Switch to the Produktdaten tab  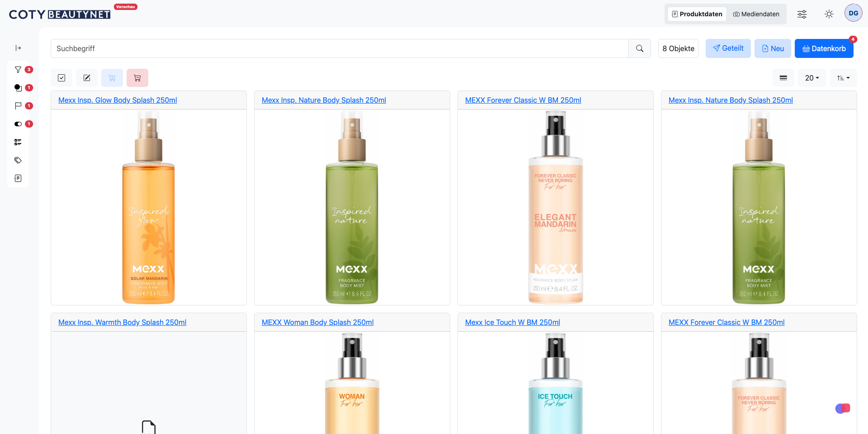(697, 14)
